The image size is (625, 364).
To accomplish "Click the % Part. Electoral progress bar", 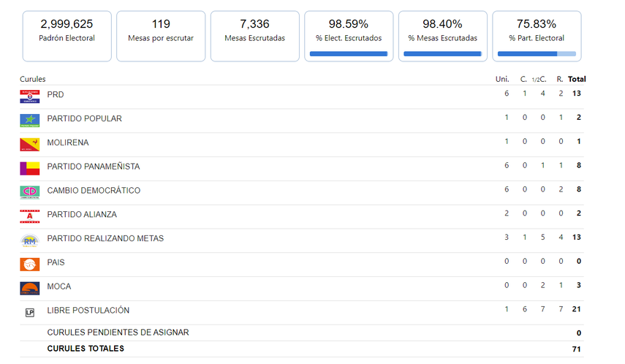I will coord(536,53).
